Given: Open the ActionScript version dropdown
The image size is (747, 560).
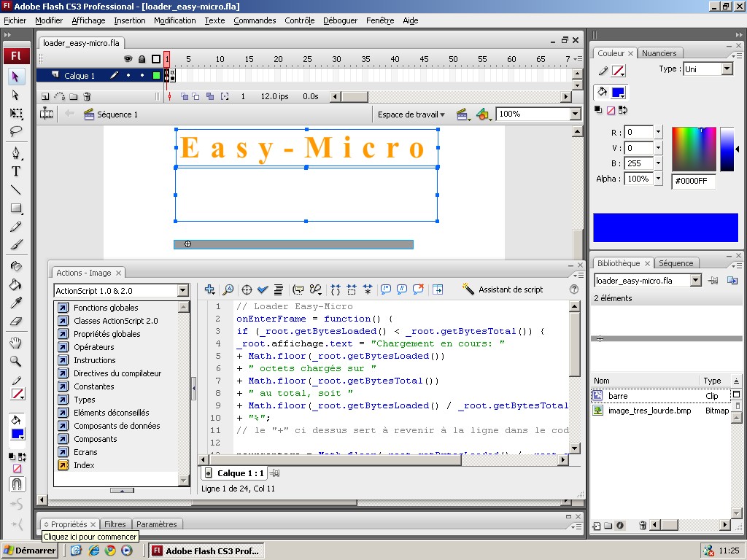Looking at the screenshot, I should 183,290.
